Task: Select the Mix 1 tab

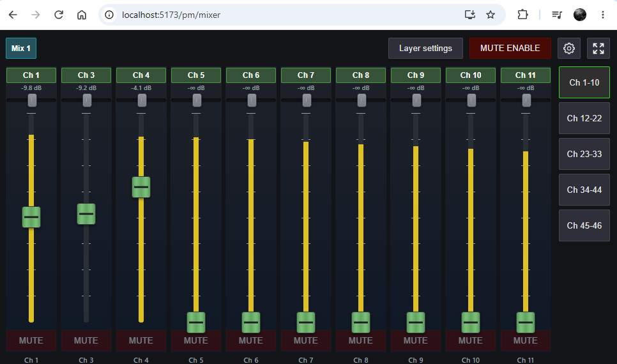Action: click(x=21, y=48)
